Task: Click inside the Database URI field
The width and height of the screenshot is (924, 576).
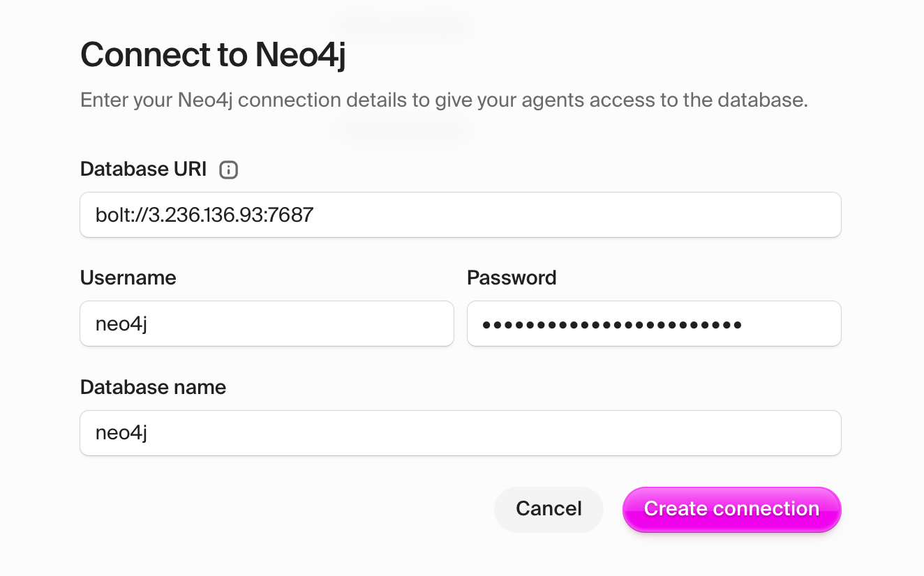Action: [461, 215]
